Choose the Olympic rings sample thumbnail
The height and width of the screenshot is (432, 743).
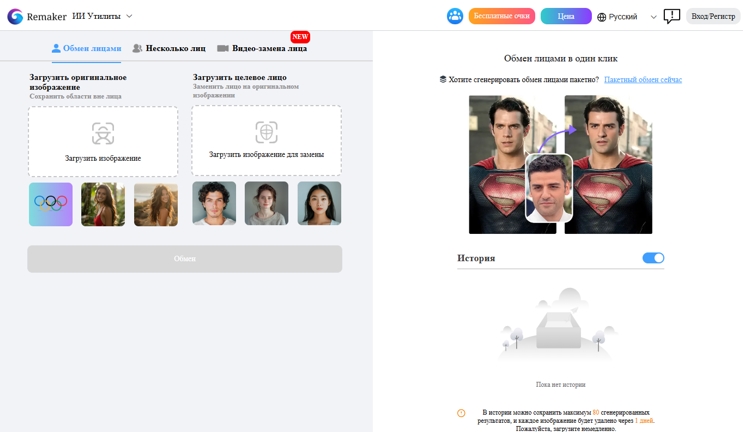point(51,204)
